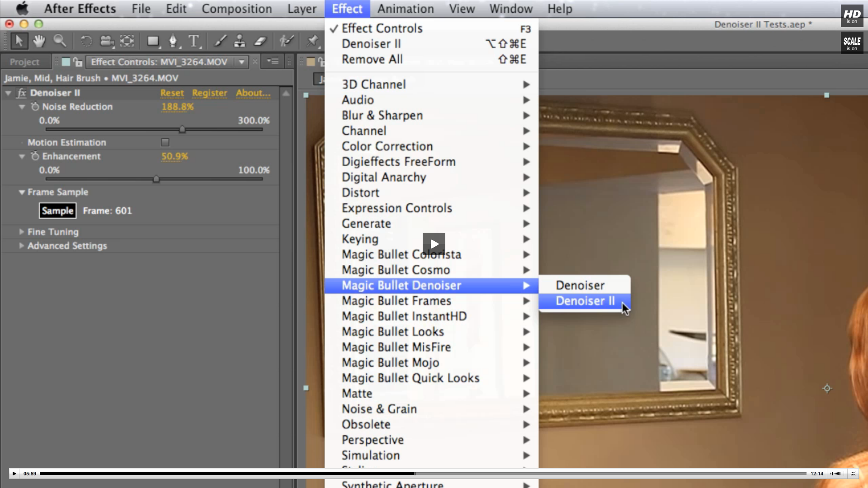
Task: Click the composition anchor point crosshair
Action: [x=827, y=388]
